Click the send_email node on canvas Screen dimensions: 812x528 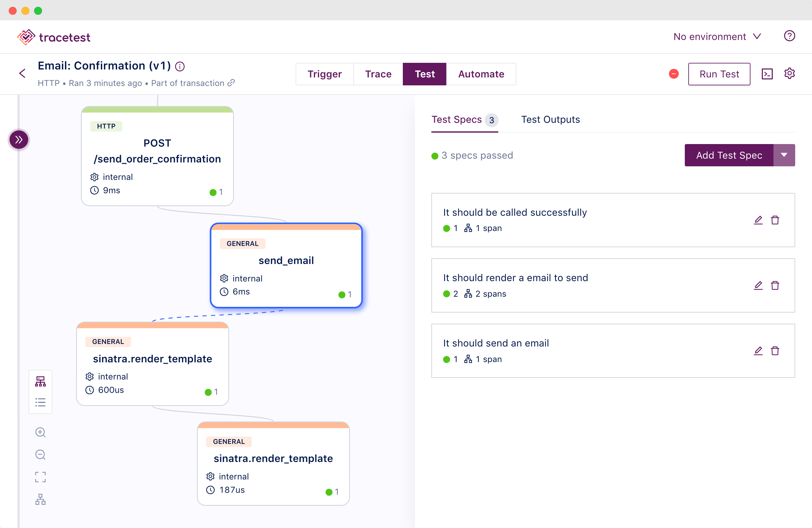[286, 266]
